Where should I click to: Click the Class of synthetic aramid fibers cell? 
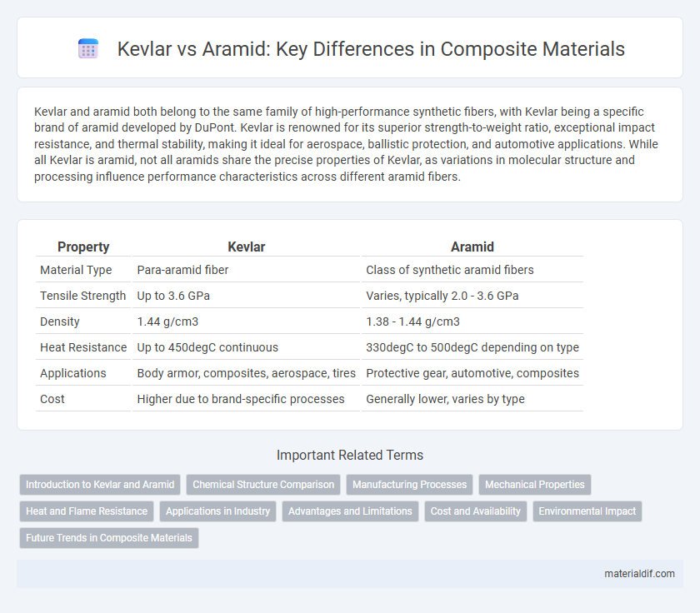point(472,270)
